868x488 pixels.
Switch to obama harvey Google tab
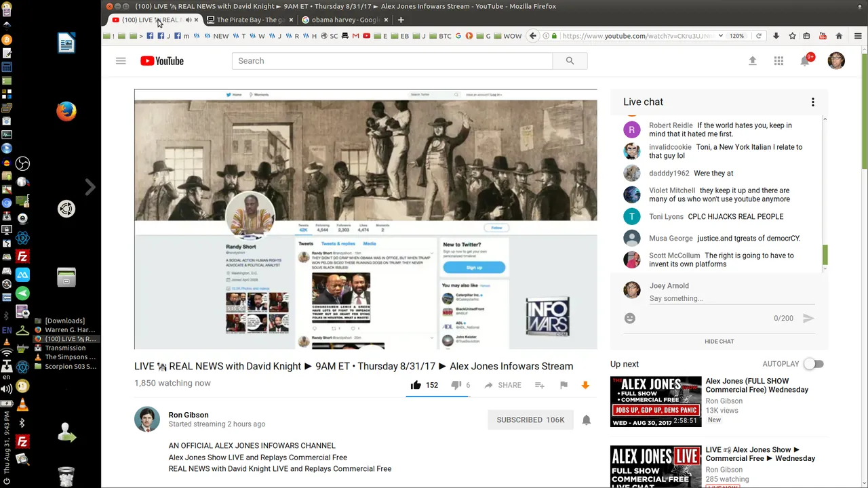coord(344,20)
